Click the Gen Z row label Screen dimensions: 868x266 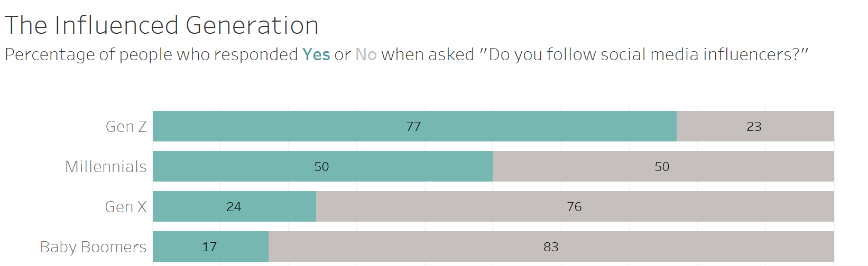[126, 127]
